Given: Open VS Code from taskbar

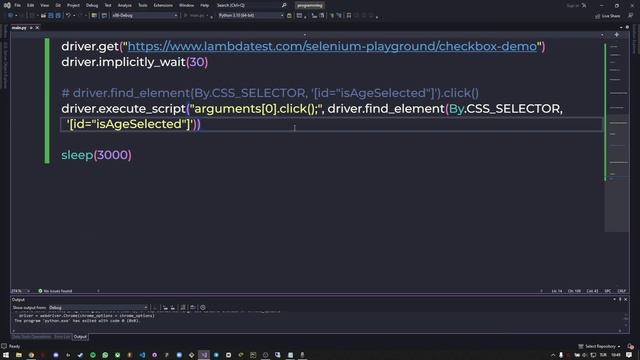Looking at the screenshot, I should pos(142,355).
